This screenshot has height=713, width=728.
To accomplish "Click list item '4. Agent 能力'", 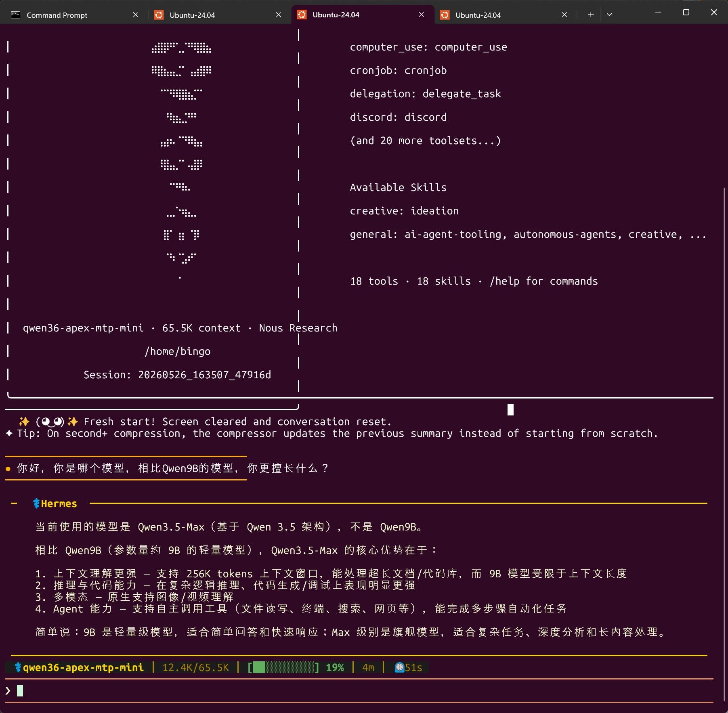I will pos(301,608).
